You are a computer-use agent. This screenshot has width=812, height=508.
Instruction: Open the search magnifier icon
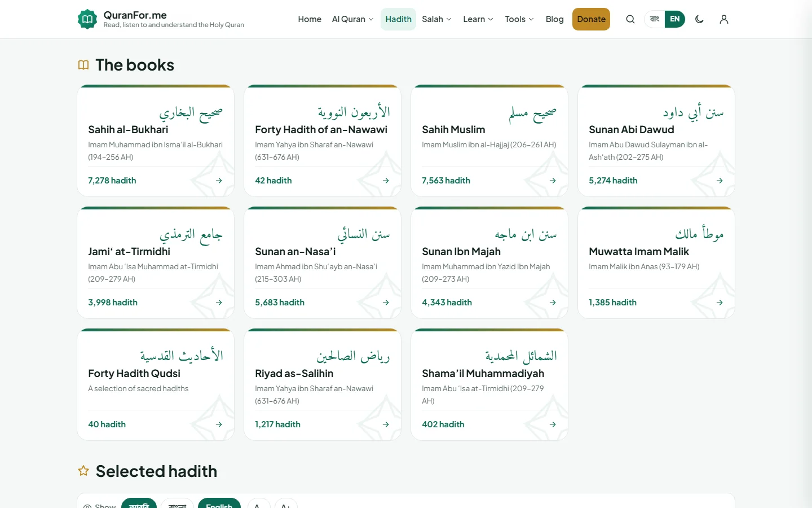tap(630, 19)
